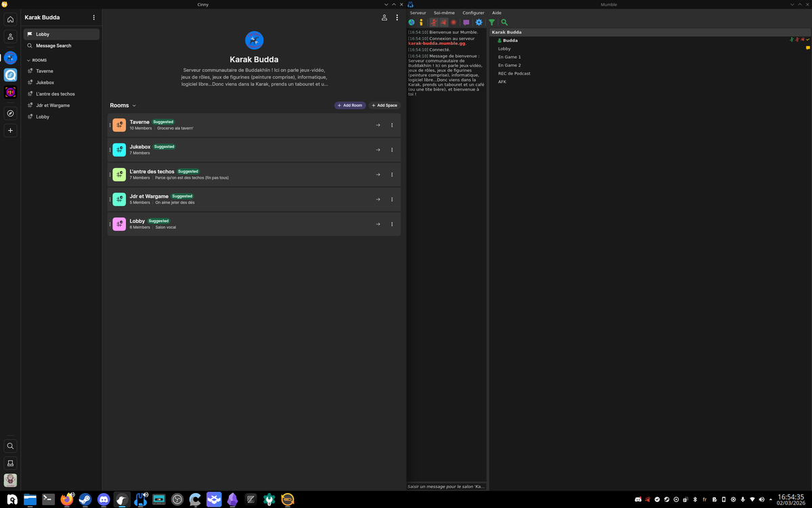The height and width of the screenshot is (508, 812).
Task: Select the Karak Budda space icon in Cinny sidebar
Action: [x=10, y=58]
